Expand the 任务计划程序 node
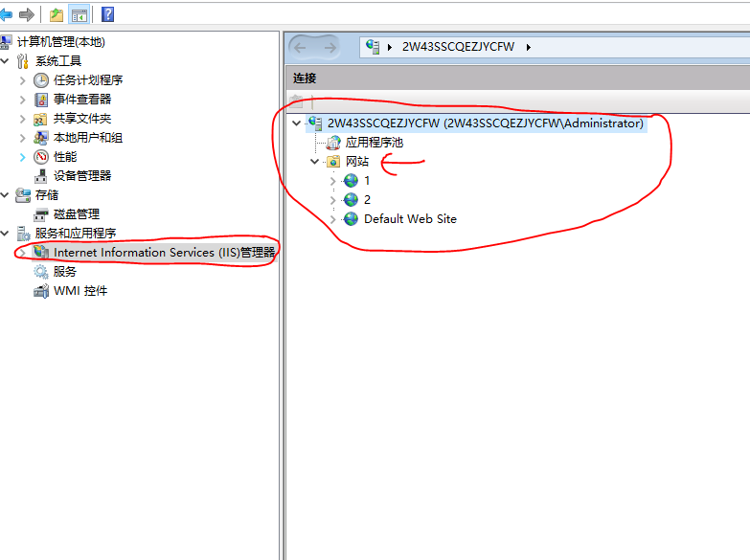750x560 pixels. tap(22, 80)
